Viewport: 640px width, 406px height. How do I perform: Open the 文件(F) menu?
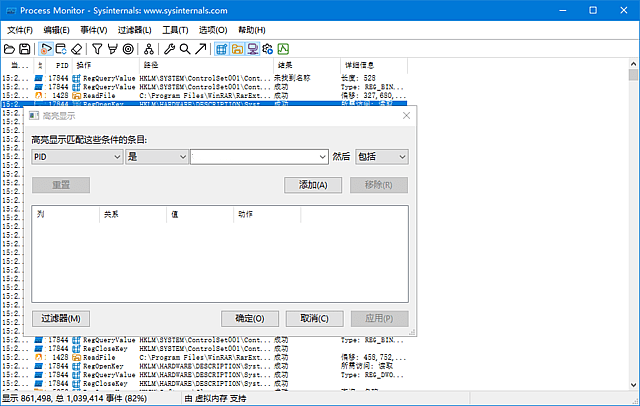[20, 30]
